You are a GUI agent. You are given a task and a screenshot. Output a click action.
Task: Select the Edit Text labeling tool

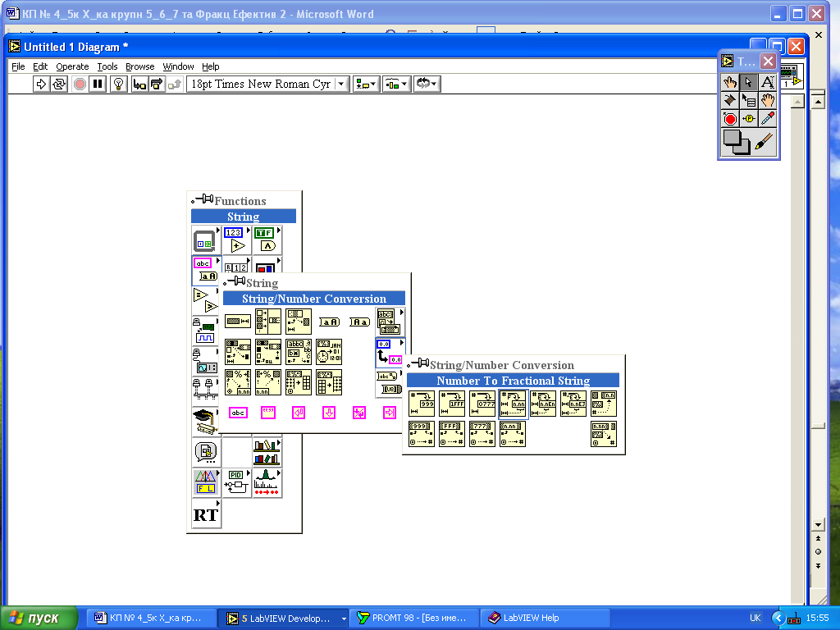click(x=767, y=82)
